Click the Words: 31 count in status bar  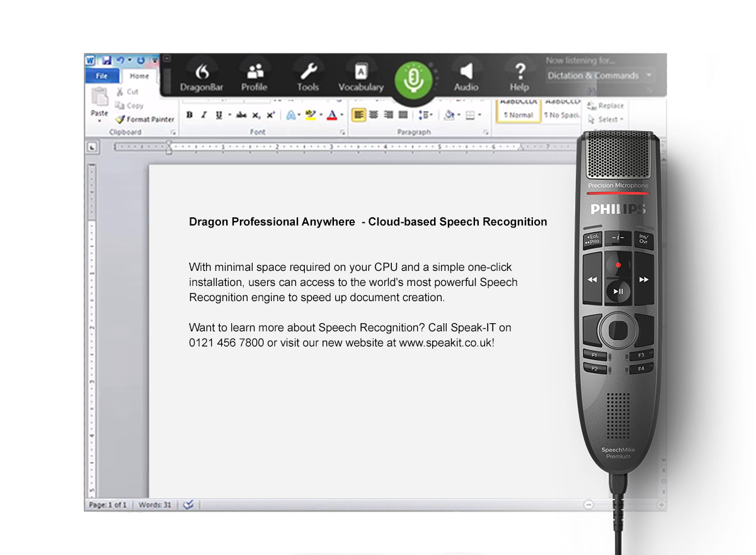pos(154,505)
